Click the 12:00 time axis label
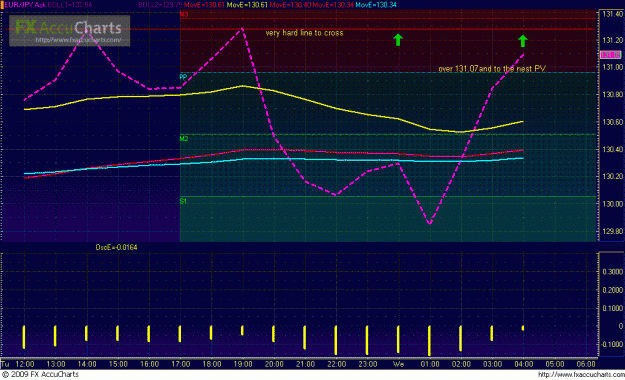 (x=25, y=364)
